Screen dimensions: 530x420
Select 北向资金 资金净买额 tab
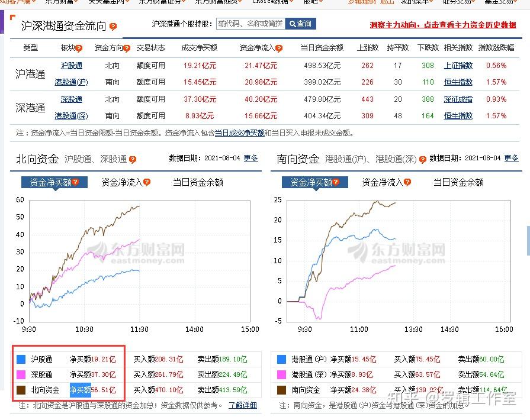[x=54, y=182]
